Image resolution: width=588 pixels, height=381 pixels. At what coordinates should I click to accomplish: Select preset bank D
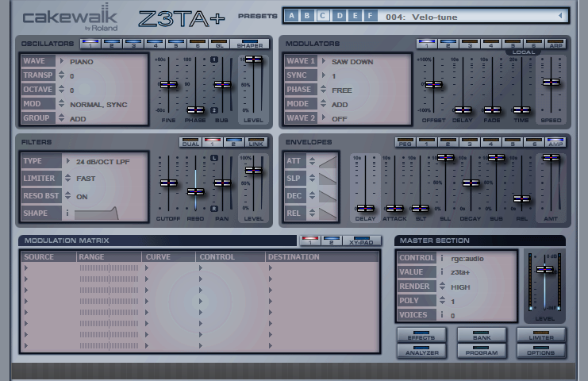coord(340,16)
